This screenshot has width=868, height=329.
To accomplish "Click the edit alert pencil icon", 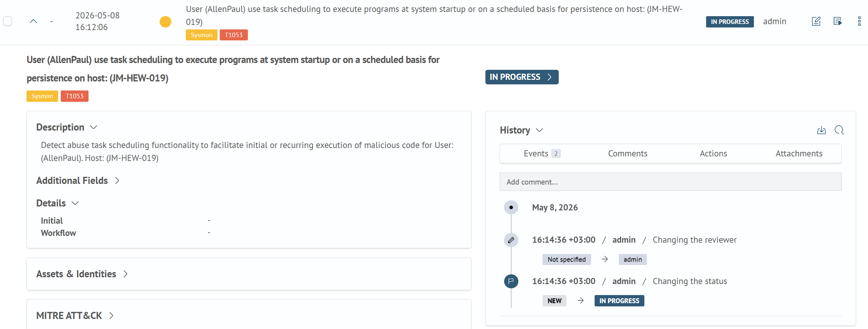I will click(x=816, y=21).
